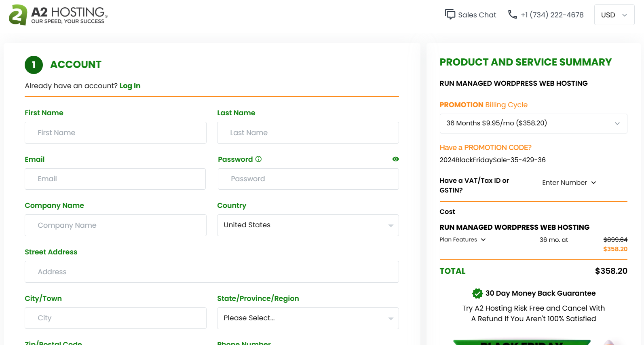Viewport: 644px width, 345px height.
Task: Click the A2 Hosting logo
Action: pos(58,15)
